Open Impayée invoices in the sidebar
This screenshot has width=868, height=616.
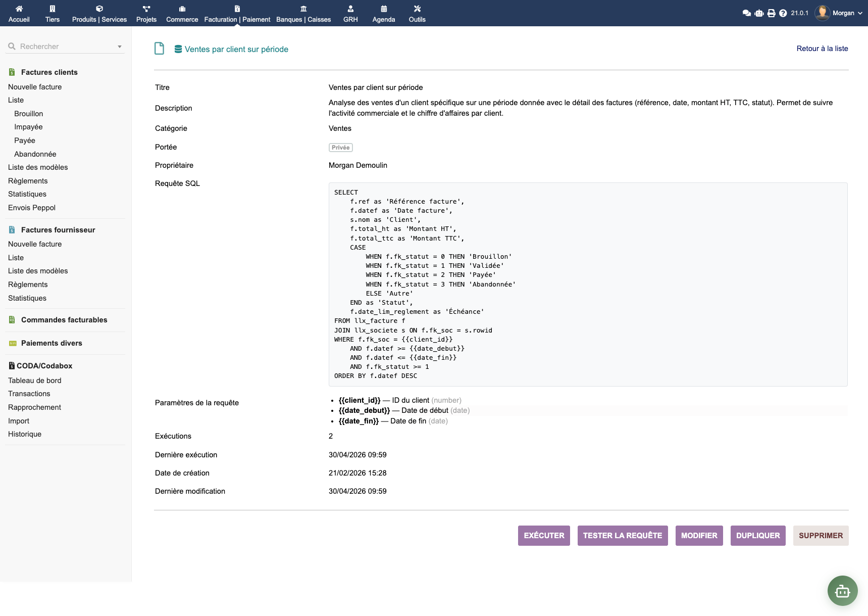[x=28, y=127]
